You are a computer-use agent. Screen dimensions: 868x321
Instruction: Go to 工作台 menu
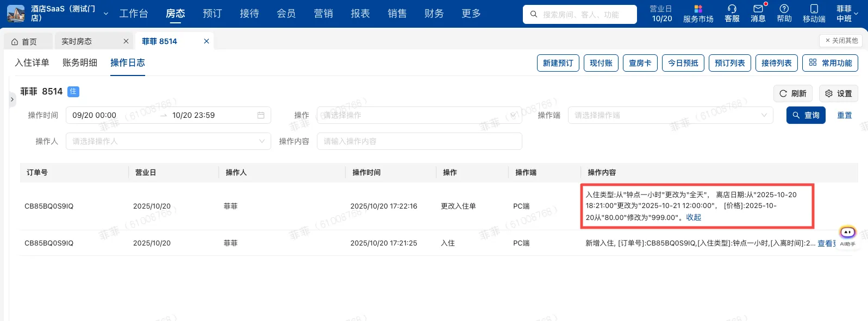point(134,14)
